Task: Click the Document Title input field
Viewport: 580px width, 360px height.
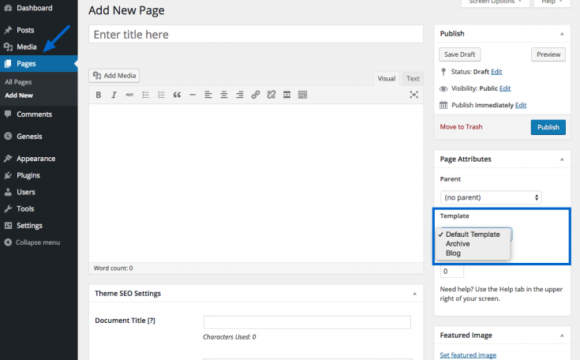Action: pyautogui.click(x=307, y=322)
